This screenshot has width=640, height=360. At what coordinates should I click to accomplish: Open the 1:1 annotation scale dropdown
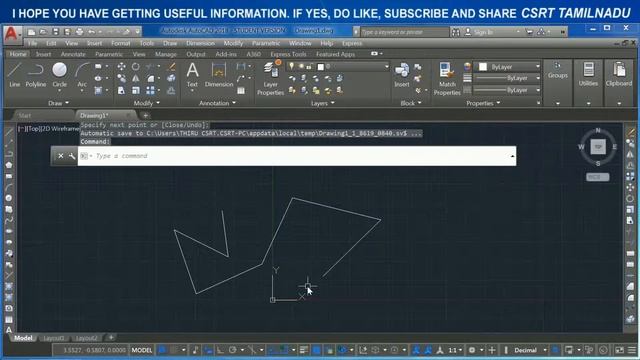point(455,350)
